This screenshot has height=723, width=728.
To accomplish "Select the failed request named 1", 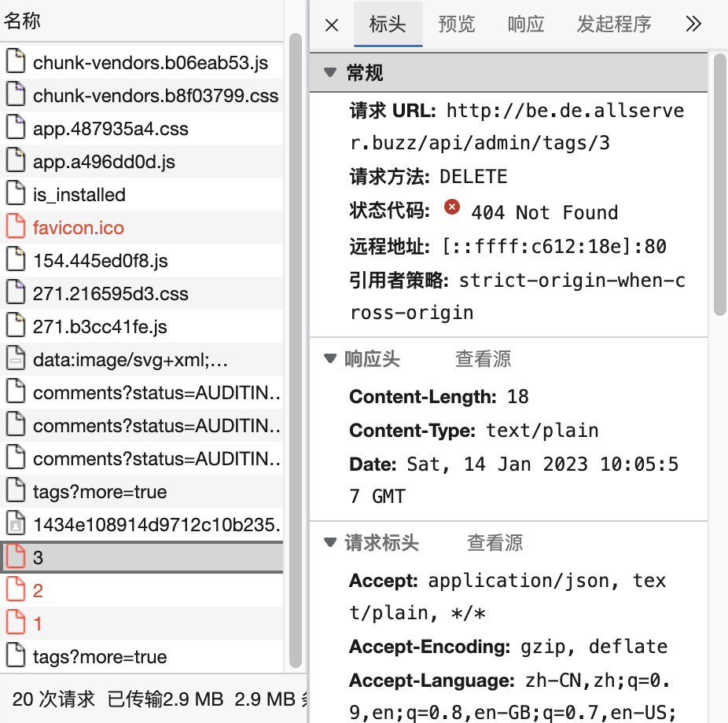I will (x=142, y=622).
